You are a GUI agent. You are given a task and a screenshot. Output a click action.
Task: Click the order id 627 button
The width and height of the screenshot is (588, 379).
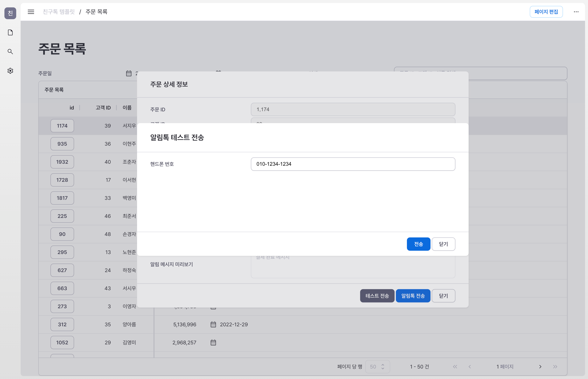click(62, 270)
